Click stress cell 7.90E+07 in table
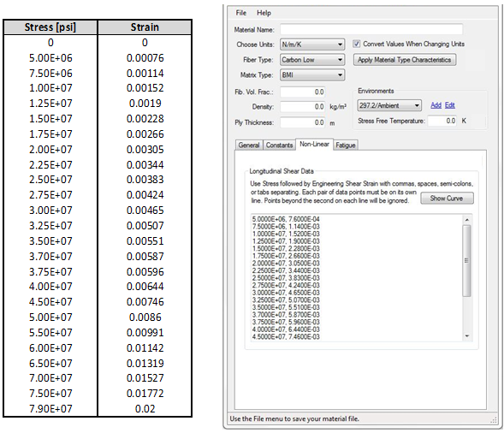Viewport: 504px width, 433px height. click(x=50, y=409)
